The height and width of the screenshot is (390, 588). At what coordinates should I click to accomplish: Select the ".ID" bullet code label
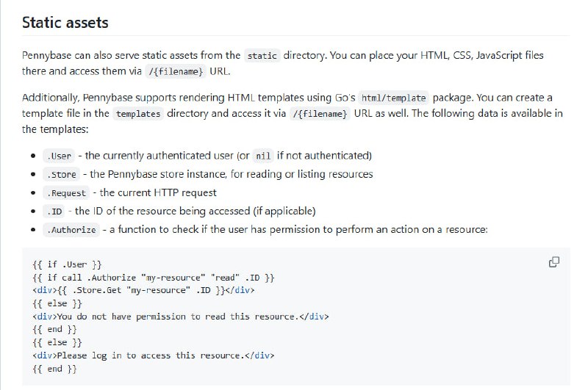[x=55, y=212]
